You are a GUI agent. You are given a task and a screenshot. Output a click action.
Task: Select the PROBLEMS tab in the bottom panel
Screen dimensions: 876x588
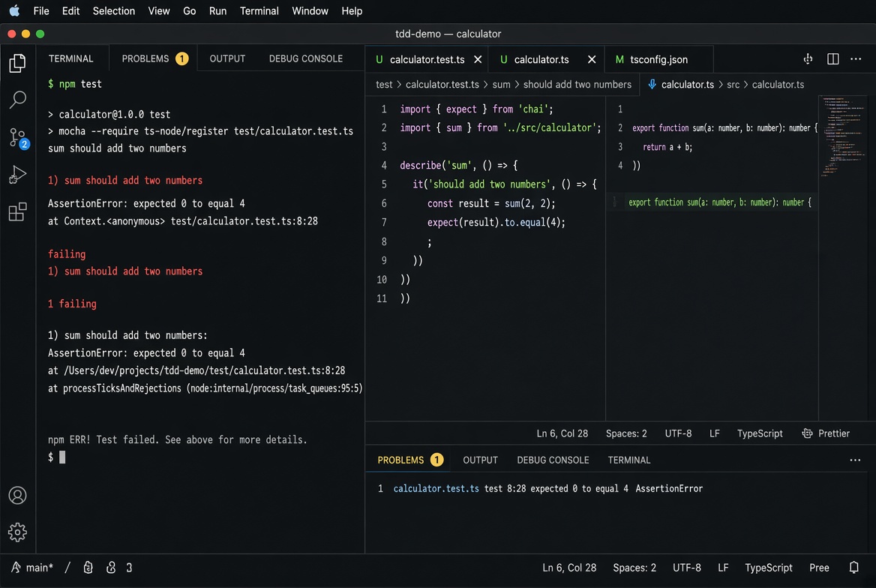(x=410, y=460)
